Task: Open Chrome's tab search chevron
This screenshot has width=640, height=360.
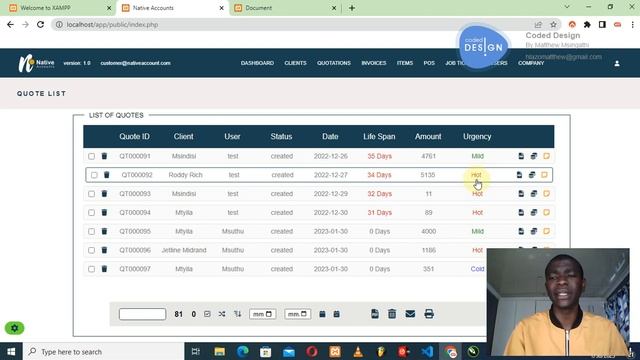Action: point(567,7)
